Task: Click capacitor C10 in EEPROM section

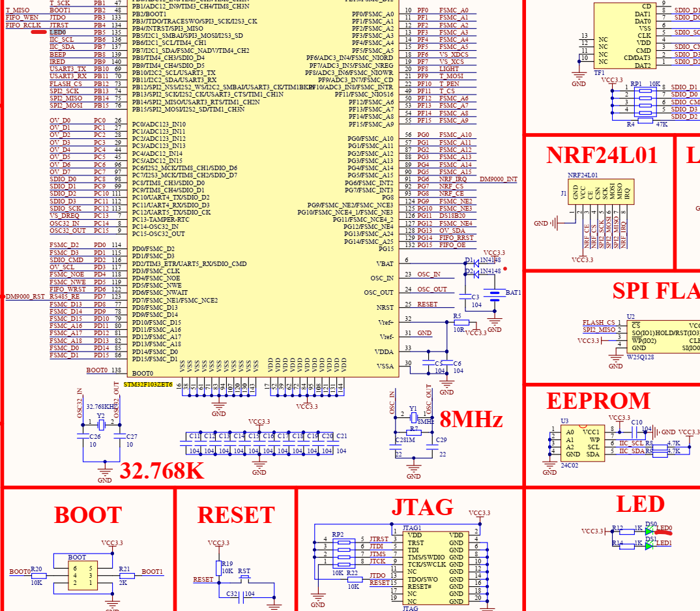Action: point(635,432)
